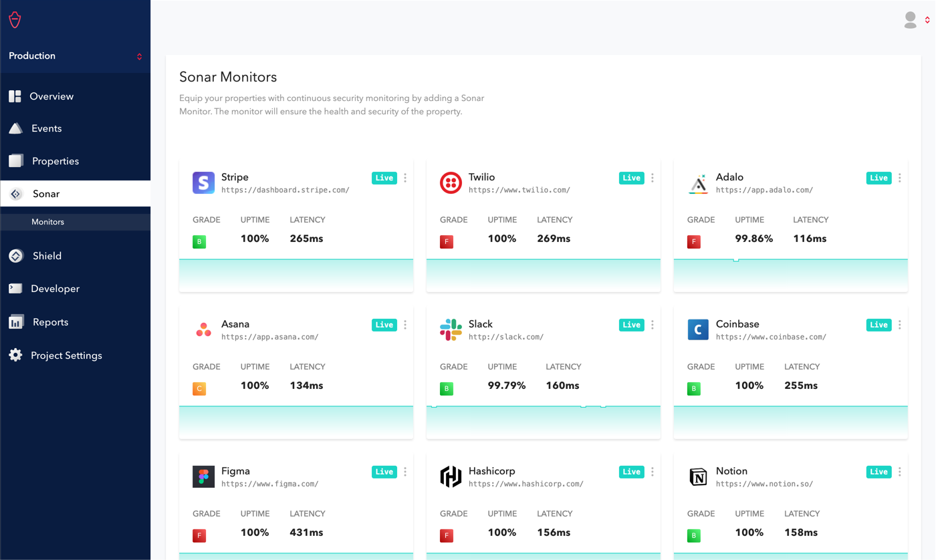
Task: Select the Monitors sub-item under Sonar
Action: (x=75, y=222)
